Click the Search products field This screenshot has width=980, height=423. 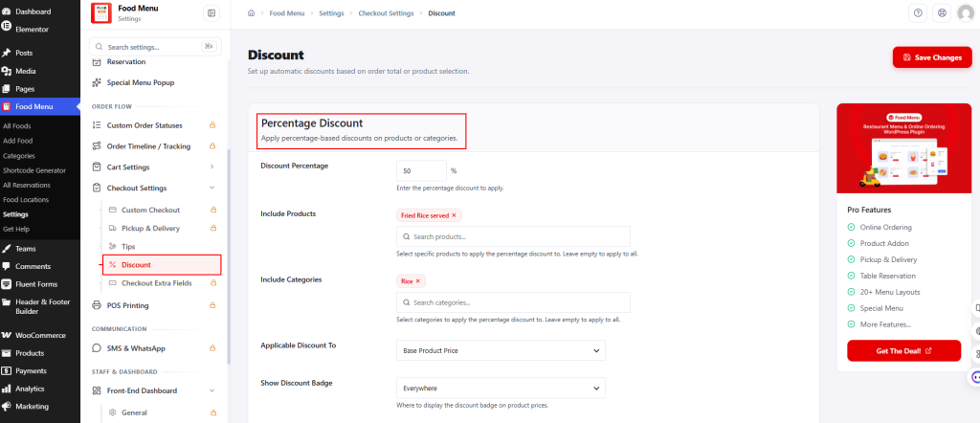tap(513, 236)
